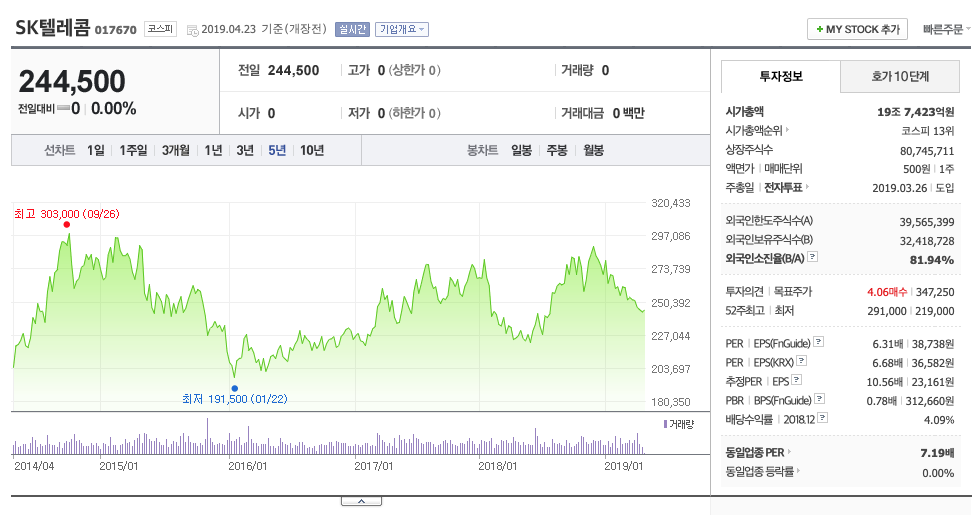This screenshot has width=973, height=515.
Task: Select the 3개월 line chart period
Action: (176, 150)
